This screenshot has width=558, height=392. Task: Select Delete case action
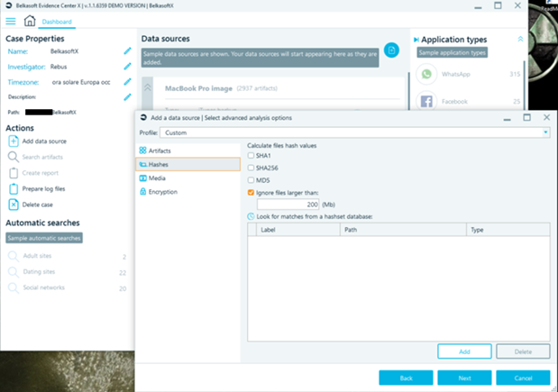click(37, 205)
